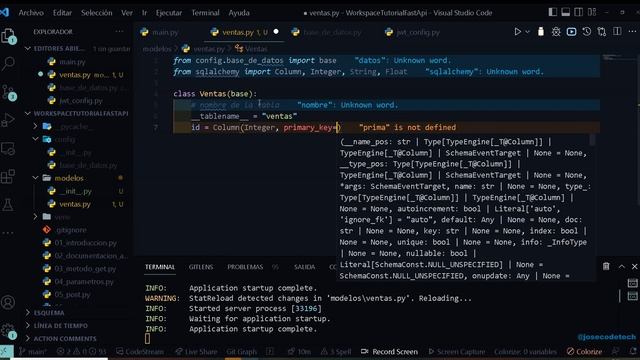Open Explorer views and more actions menu

[x=119, y=31]
